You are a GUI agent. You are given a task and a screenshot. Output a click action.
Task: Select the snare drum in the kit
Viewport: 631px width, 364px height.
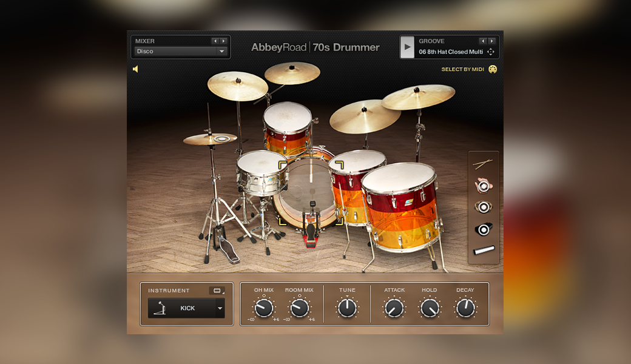click(262, 173)
